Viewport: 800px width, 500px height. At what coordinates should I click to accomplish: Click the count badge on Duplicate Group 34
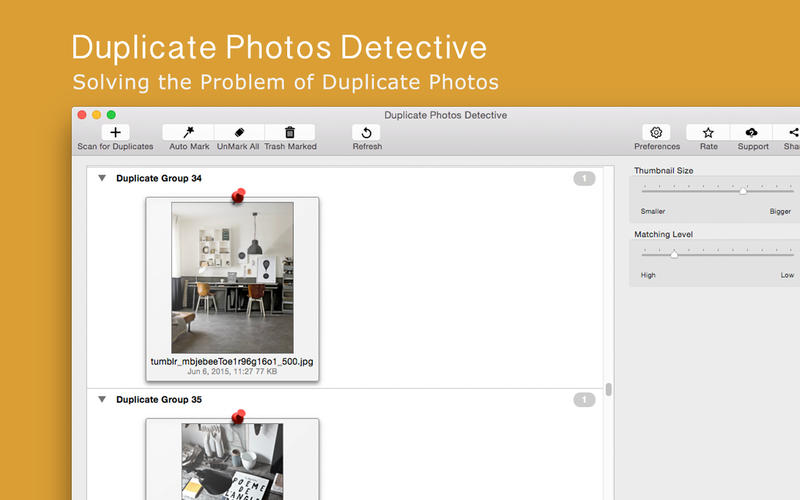click(x=584, y=179)
